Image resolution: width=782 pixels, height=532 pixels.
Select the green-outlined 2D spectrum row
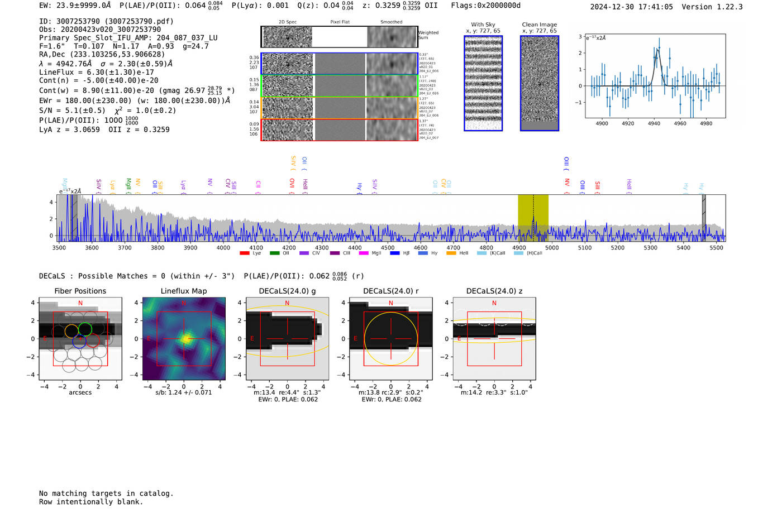(x=340, y=86)
